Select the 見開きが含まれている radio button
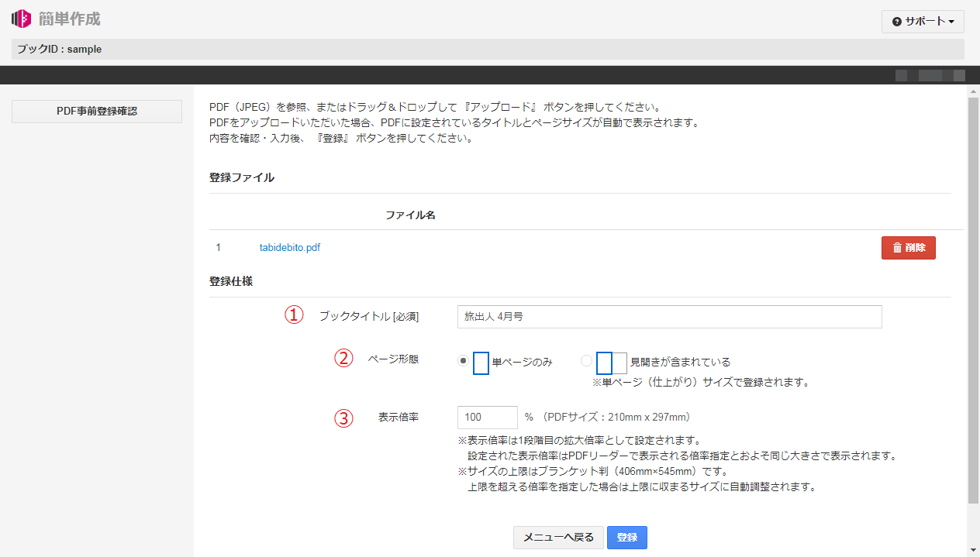 point(586,361)
